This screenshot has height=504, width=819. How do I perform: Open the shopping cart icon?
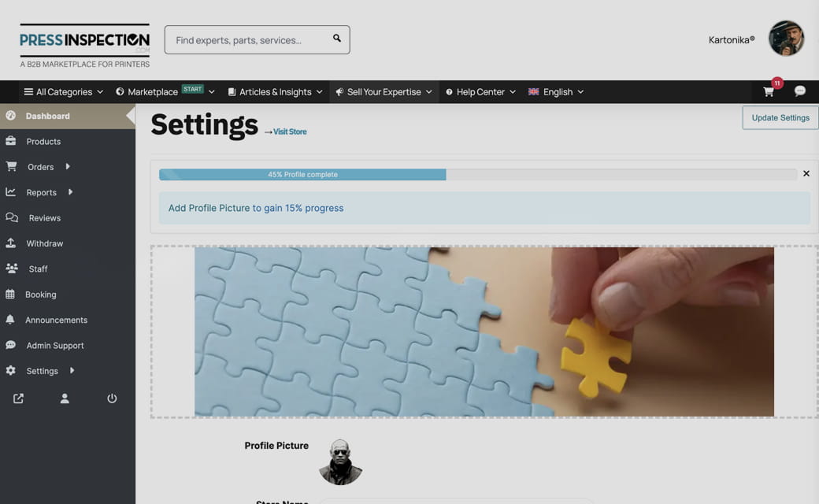pos(769,92)
